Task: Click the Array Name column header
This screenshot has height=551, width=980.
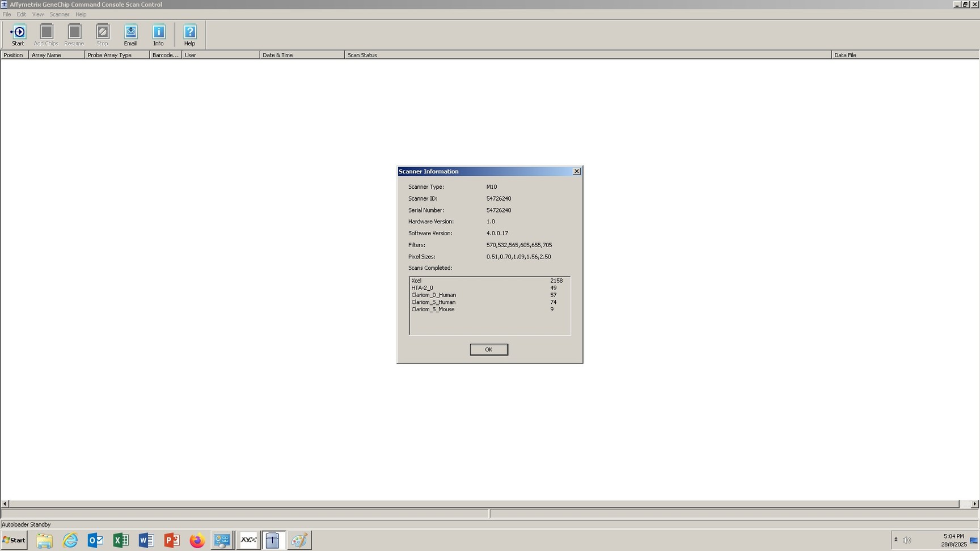Action: [x=57, y=55]
